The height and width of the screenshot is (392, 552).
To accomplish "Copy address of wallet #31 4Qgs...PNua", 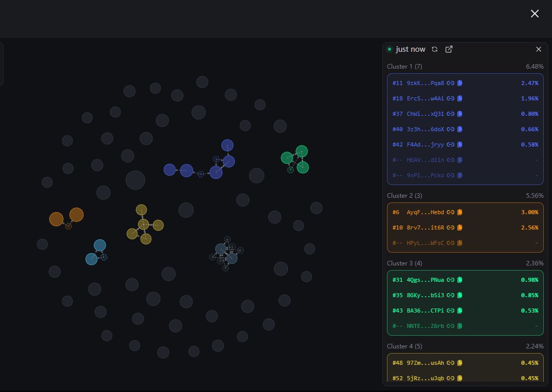I will 460,280.
